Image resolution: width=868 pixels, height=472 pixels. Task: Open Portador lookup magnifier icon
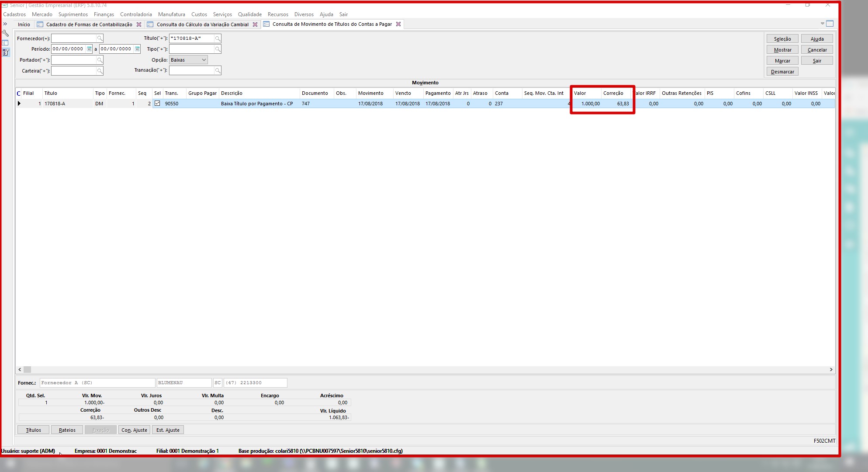coord(100,60)
